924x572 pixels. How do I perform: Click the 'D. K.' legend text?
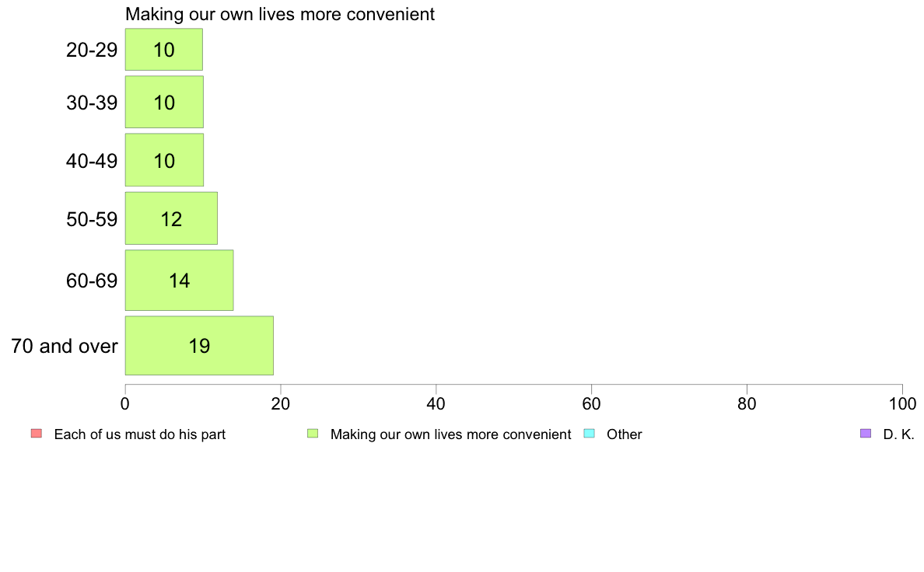[898, 434]
